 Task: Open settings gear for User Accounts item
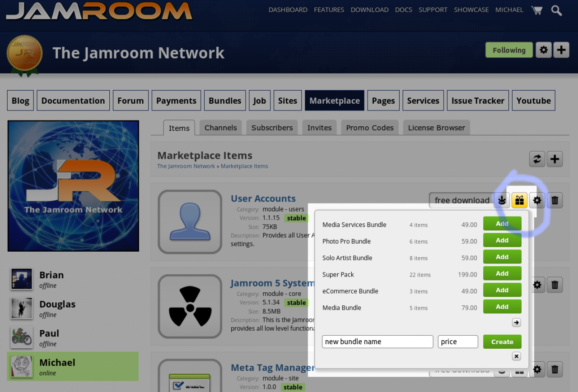pos(537,200)
